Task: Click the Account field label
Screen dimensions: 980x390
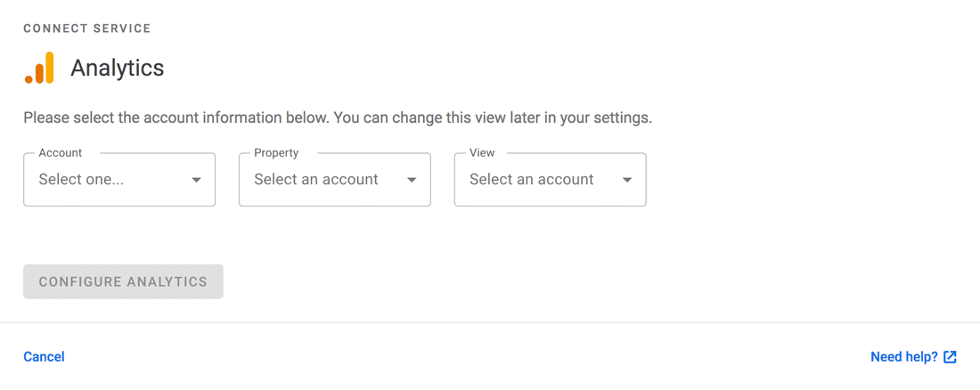Action: [60, 152]
